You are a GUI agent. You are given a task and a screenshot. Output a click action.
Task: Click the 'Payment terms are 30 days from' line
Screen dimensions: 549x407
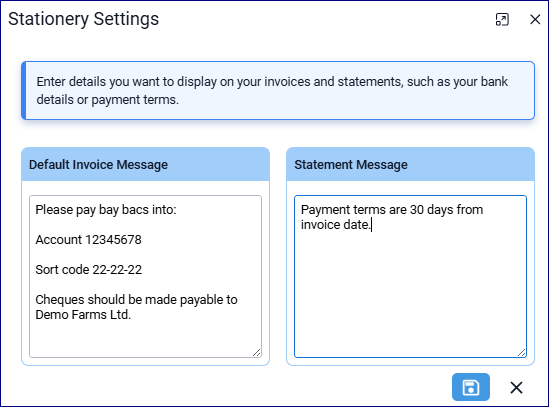tap(392, 209)
